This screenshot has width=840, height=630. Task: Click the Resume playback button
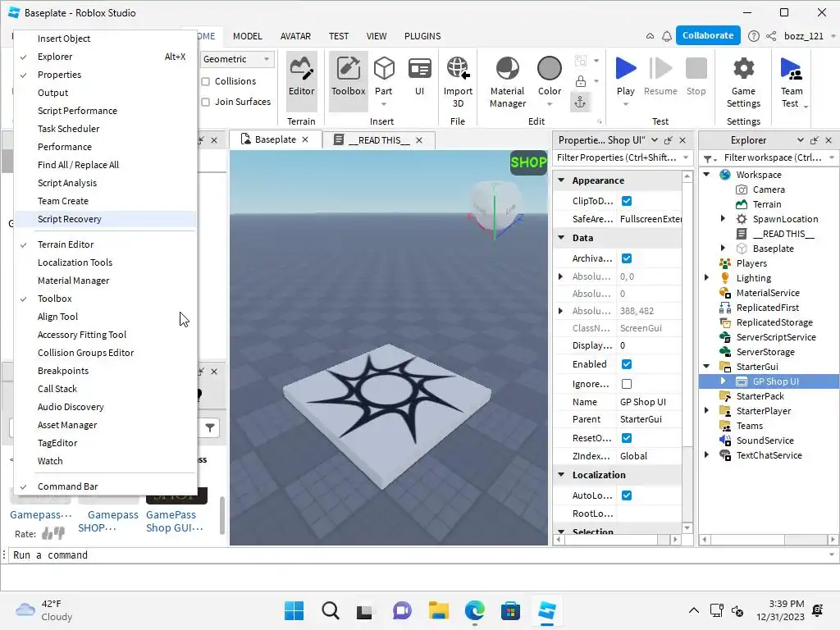tap(660, 76)
